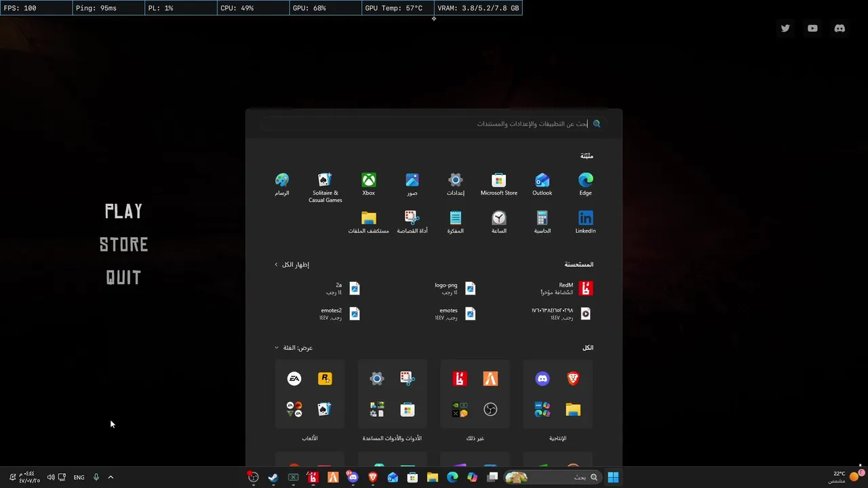Click the Edge icon on the taskbar
The image size is (868, 488).
pos(452,477)
